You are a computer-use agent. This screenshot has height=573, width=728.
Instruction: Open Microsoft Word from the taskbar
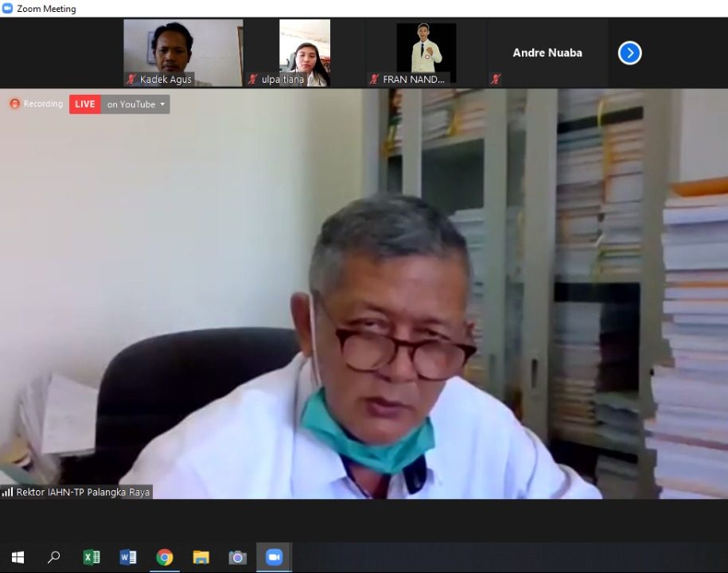coord(127,557)
